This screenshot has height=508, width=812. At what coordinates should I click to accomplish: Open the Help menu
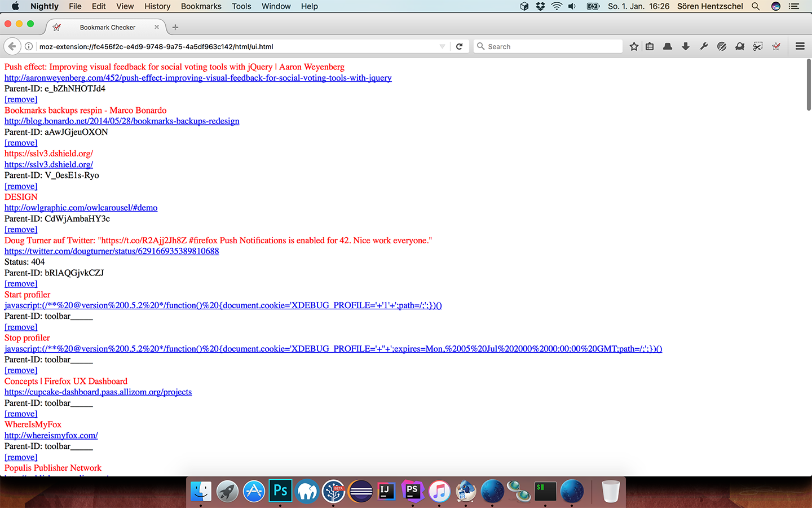pyautogui.click(x=310, y=6)
